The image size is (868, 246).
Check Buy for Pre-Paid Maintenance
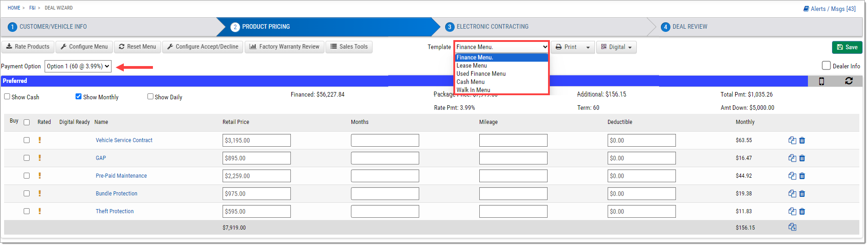[26, 176]
